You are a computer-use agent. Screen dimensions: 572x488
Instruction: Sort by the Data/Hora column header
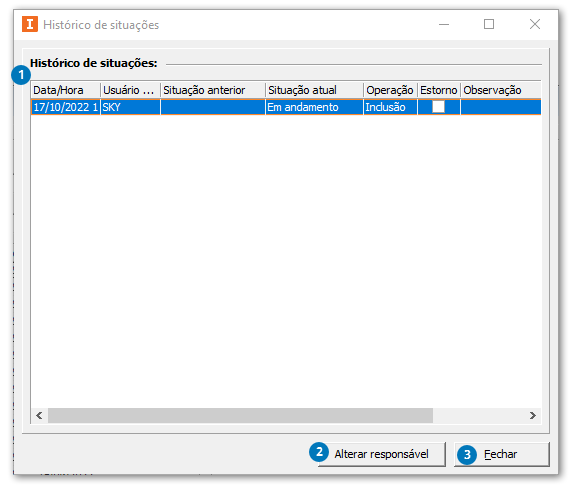66,90
